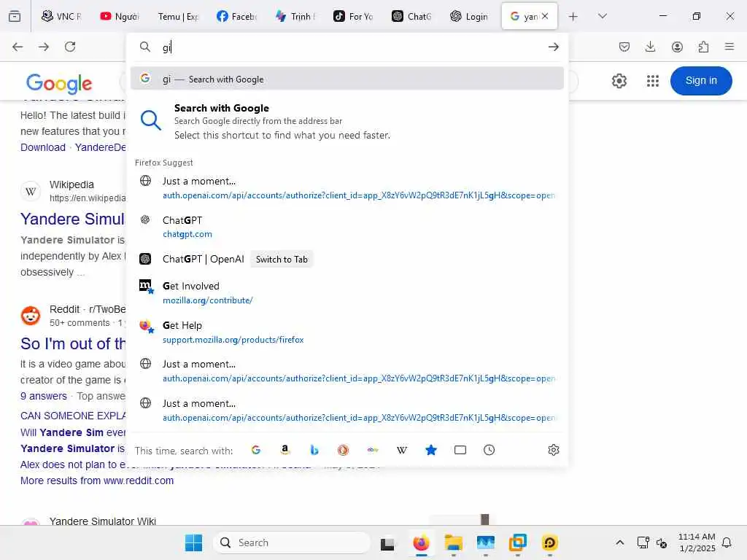Open Firefox View icon in tab strip

coord(15,16)
